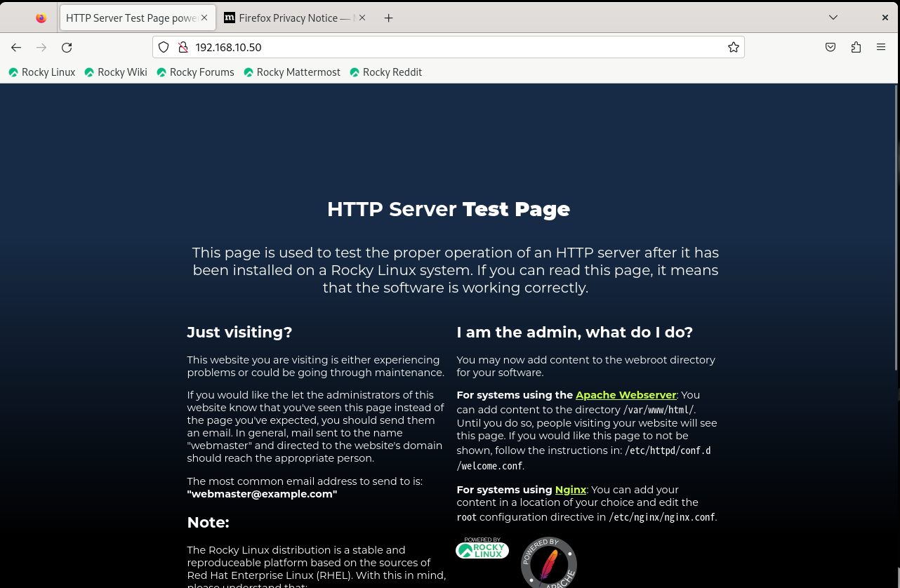
Task: Click the /etc/nginx/nginx.conf path text
Action: 661,517
